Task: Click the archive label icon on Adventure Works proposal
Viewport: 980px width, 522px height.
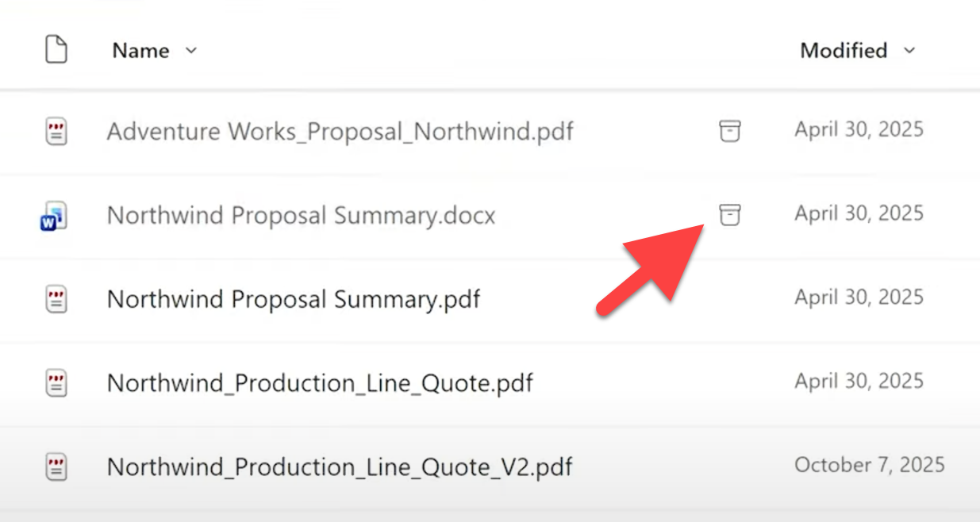Action: (x=729, y=131)
